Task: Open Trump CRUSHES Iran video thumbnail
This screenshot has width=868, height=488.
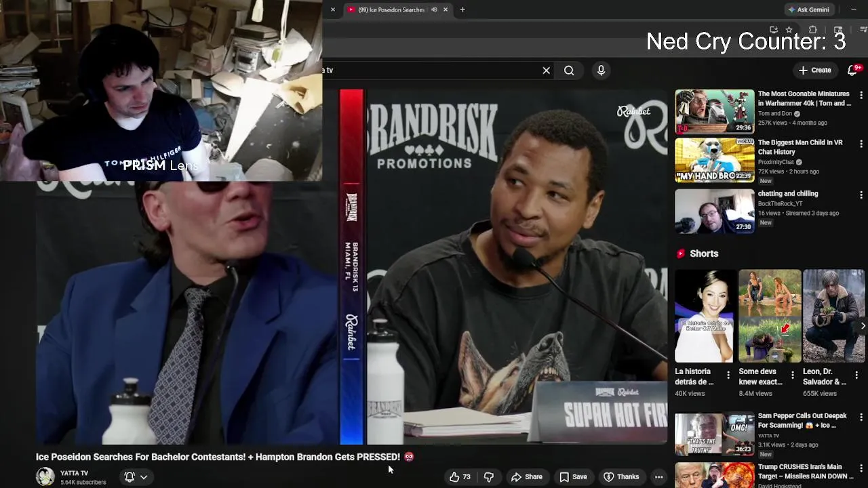Action: click(x=714, y=475)
